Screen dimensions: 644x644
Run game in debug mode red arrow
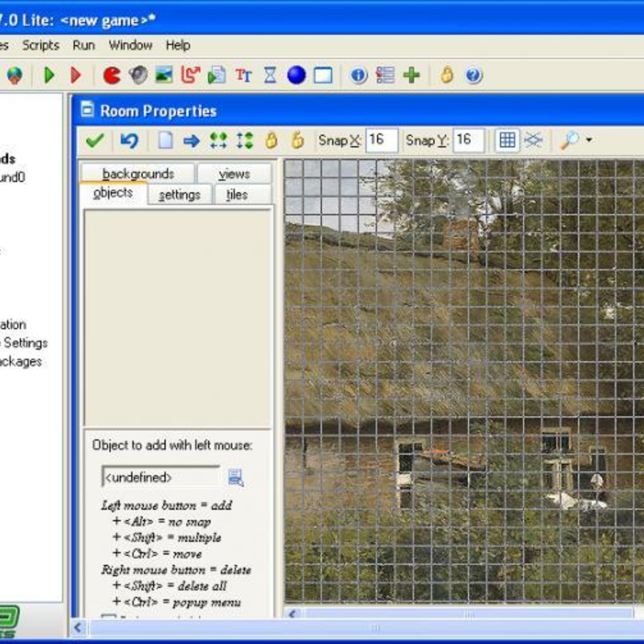click(x=76, y=75)
